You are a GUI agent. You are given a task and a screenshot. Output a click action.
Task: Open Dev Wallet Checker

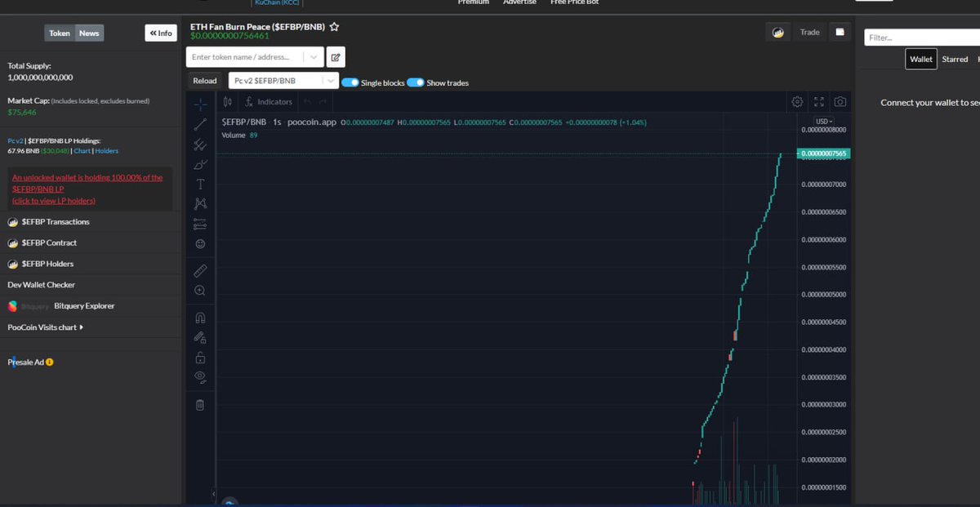pyautogui.click(x=42, y=285)
